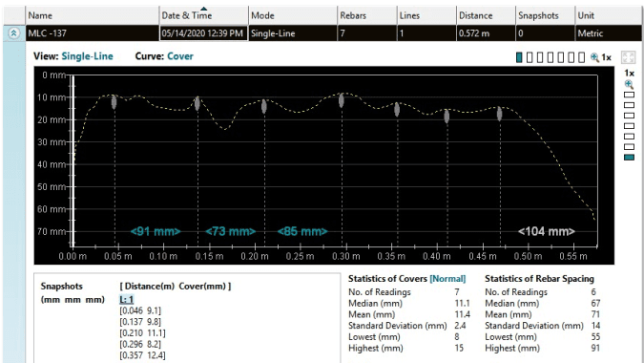Select the L: 1 line entry
Image resolution: width=644 pixels, height=363 pixels.
click(x=127, y=299)
